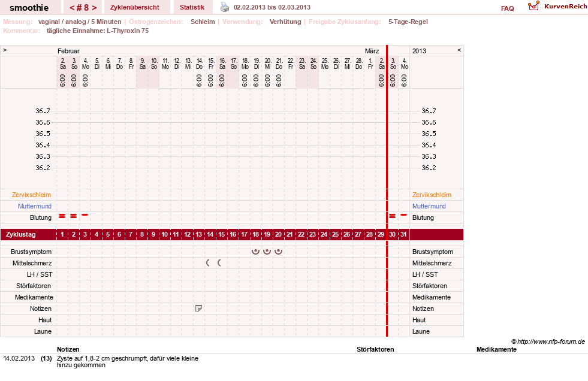
Task: Click left Muttermund label
Action: click(x=35, y=206)
